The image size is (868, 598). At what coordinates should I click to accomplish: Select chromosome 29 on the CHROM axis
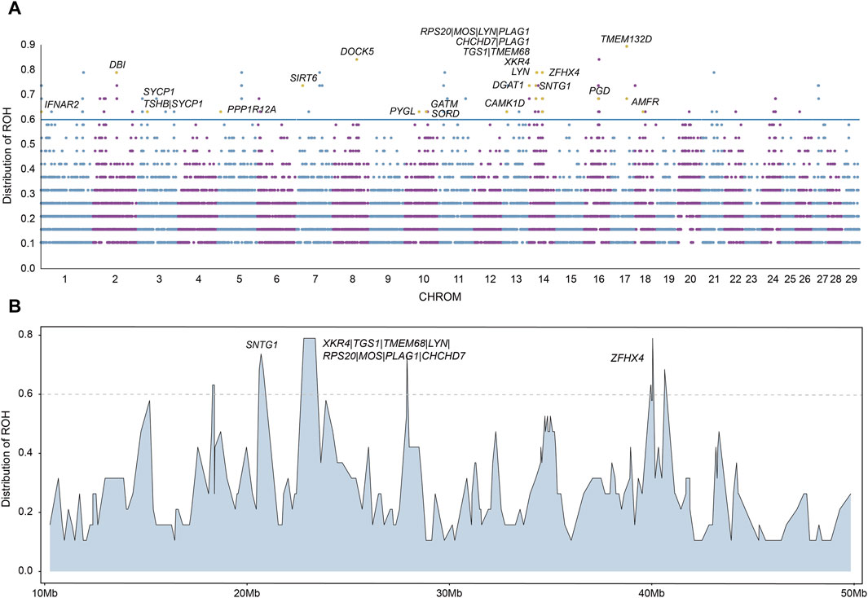click(852, 280)
